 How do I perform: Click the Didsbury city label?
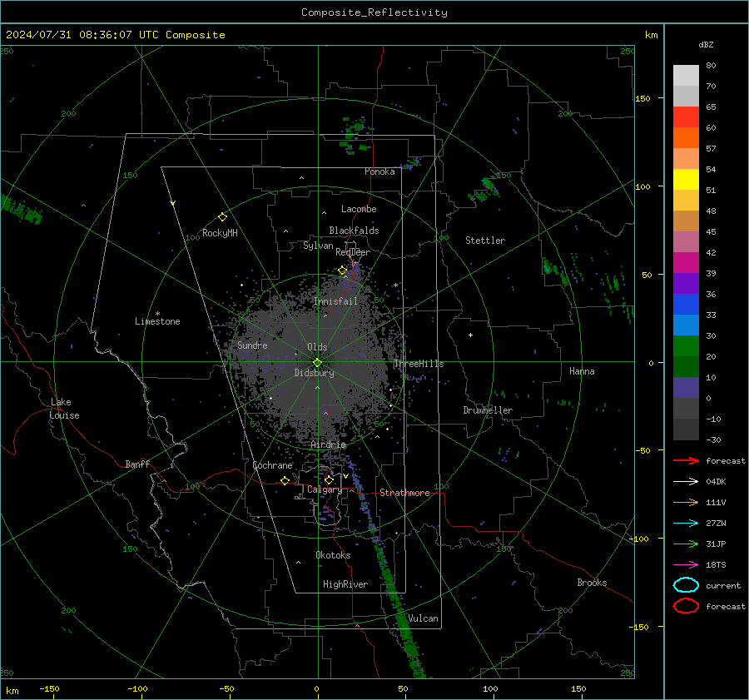[314, 373]
